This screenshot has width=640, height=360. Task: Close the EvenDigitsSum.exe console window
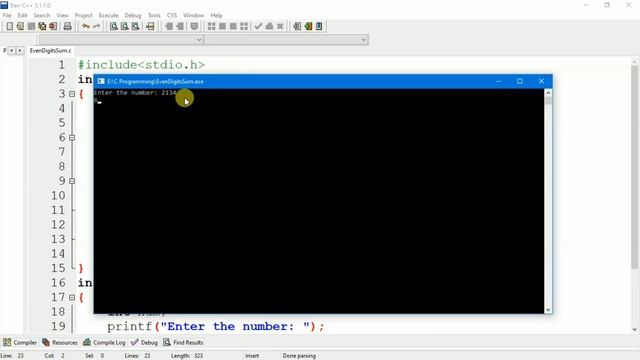541,81
